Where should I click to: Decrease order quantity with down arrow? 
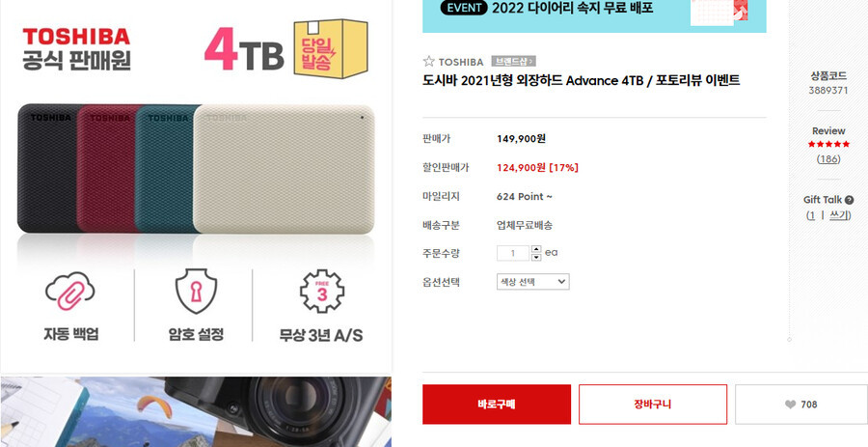(536, 257)
